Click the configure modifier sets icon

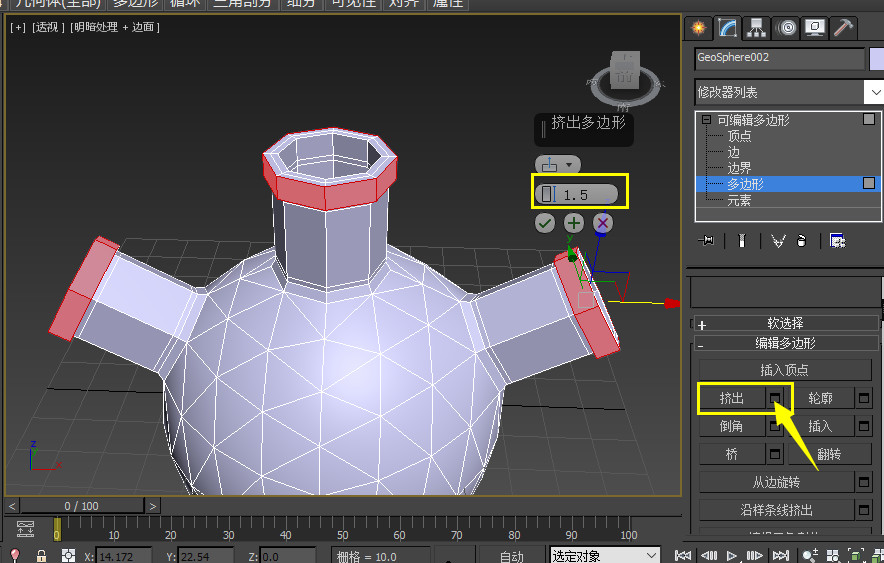point(837,240)
